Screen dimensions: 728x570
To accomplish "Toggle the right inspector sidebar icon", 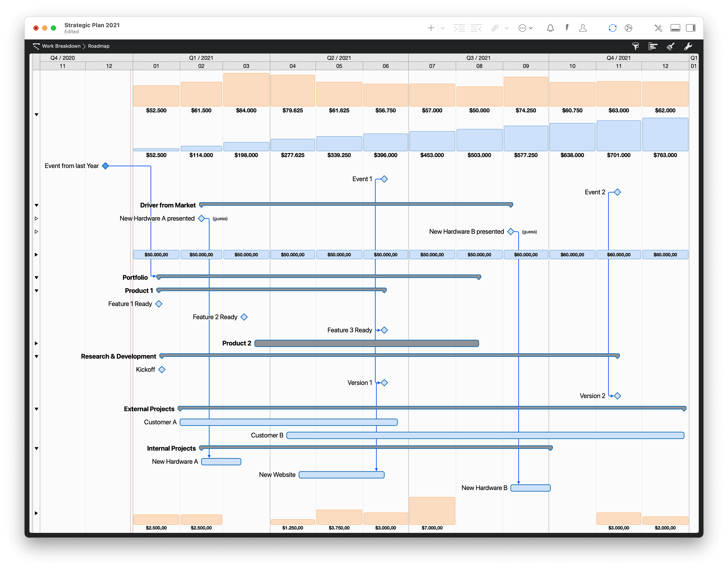I will (x=691, y=28).
